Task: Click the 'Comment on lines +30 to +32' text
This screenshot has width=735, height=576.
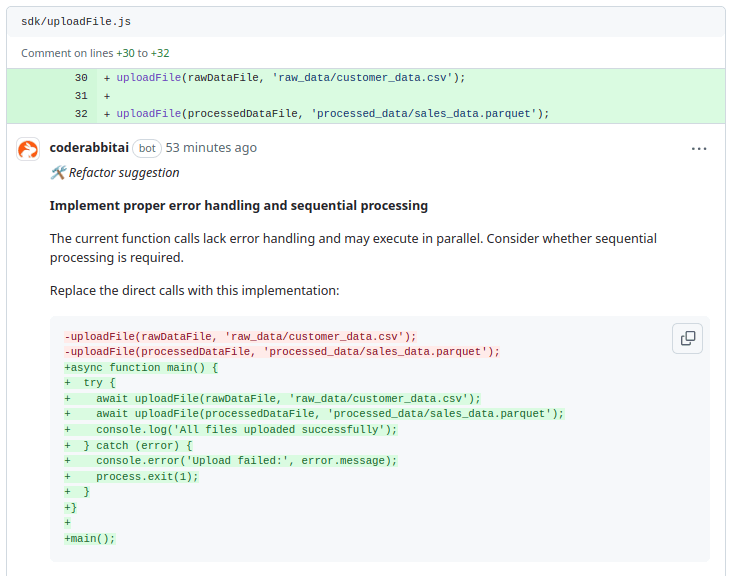Action: [x=95, y=53]
